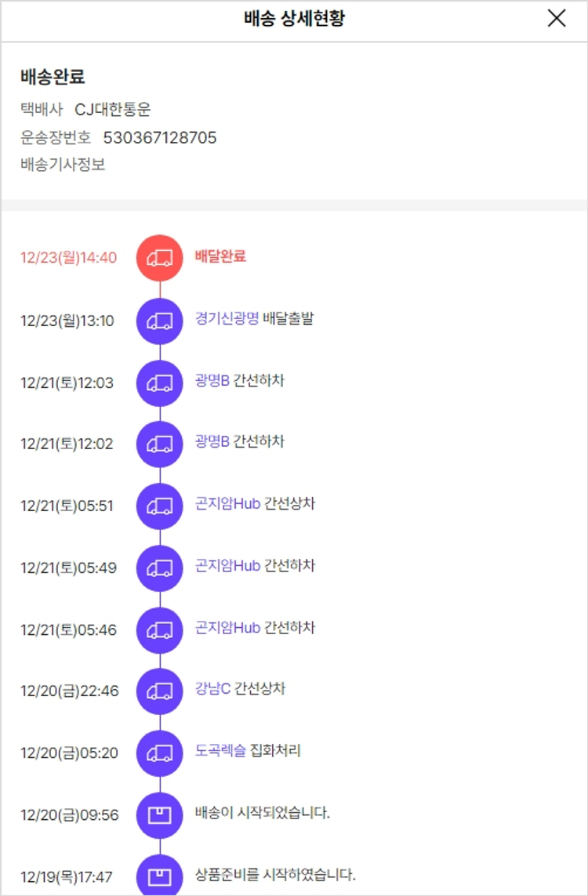
Task: Click the truck icon for 도곡렉슬 집화처리
Action: (160, 753)
